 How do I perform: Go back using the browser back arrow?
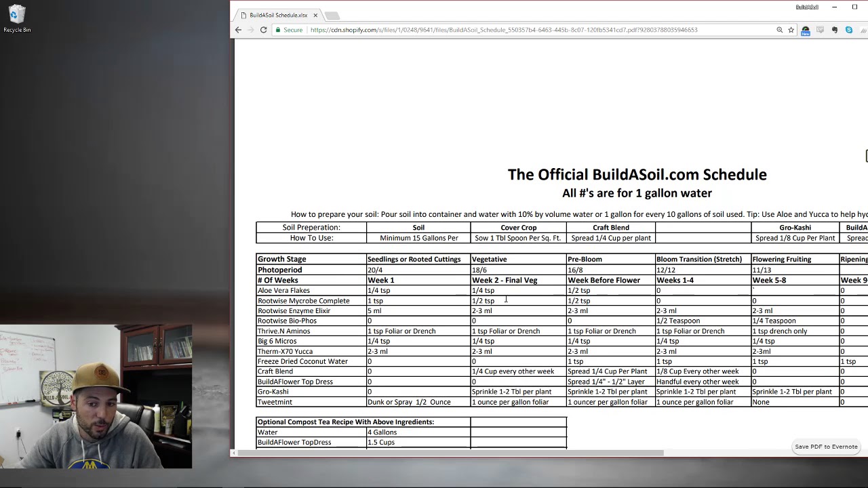tap(238, 30)
